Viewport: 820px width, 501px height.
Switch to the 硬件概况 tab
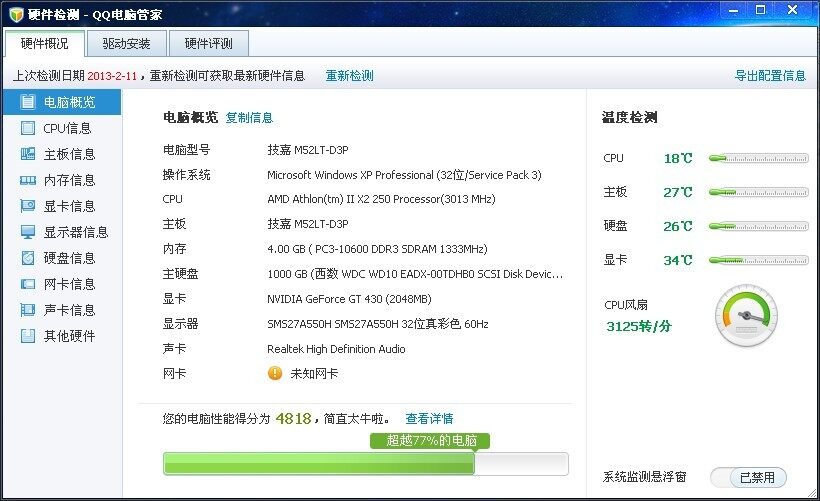click(x=44, y=43)
